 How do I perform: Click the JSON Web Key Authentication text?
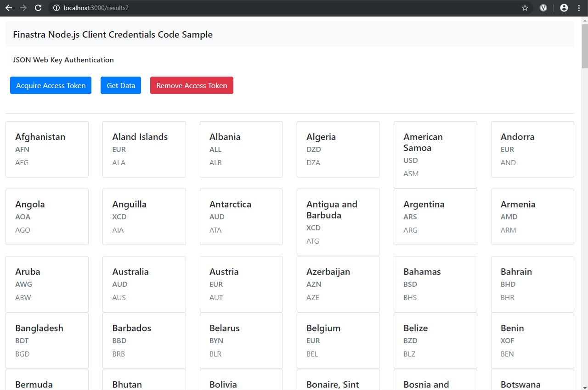click(x=63, y=60)
